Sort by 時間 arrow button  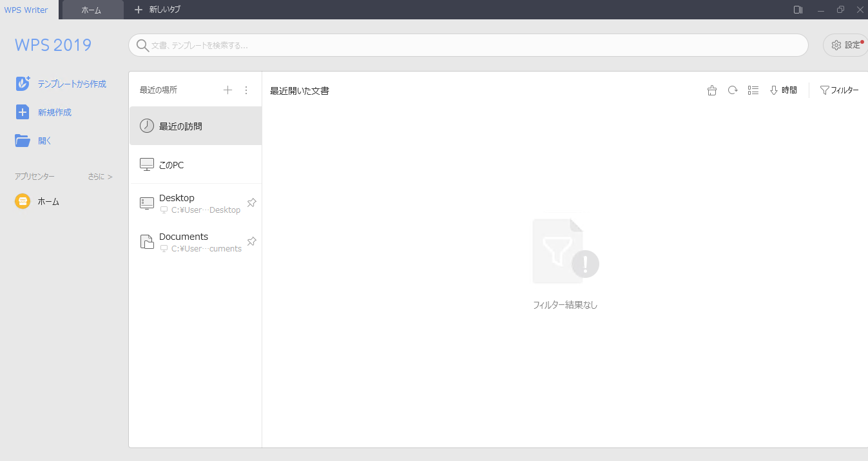(x=784, y=90)
